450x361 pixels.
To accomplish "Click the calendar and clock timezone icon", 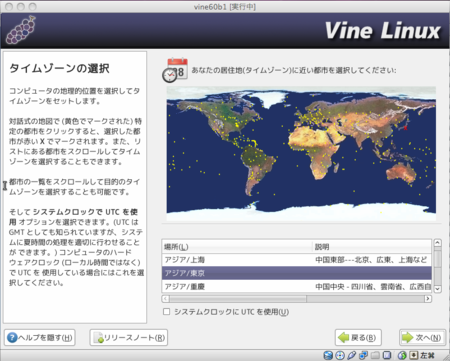I will click(175, 70).
